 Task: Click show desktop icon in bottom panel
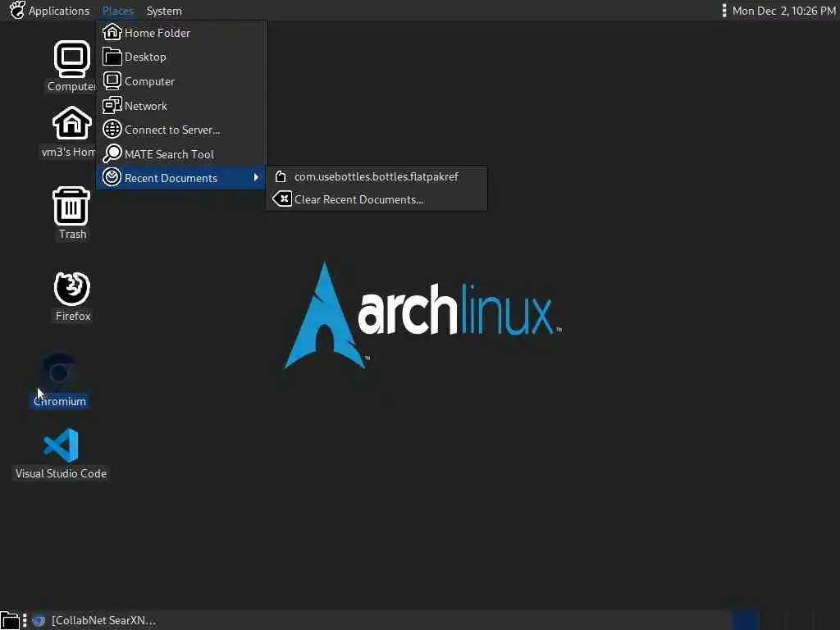[x=10, y=621]
